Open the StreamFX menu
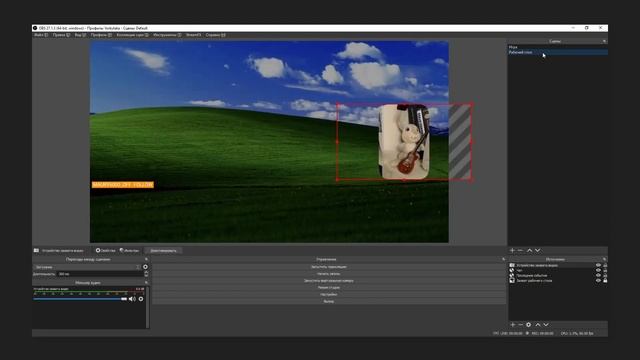 point(193,35)
